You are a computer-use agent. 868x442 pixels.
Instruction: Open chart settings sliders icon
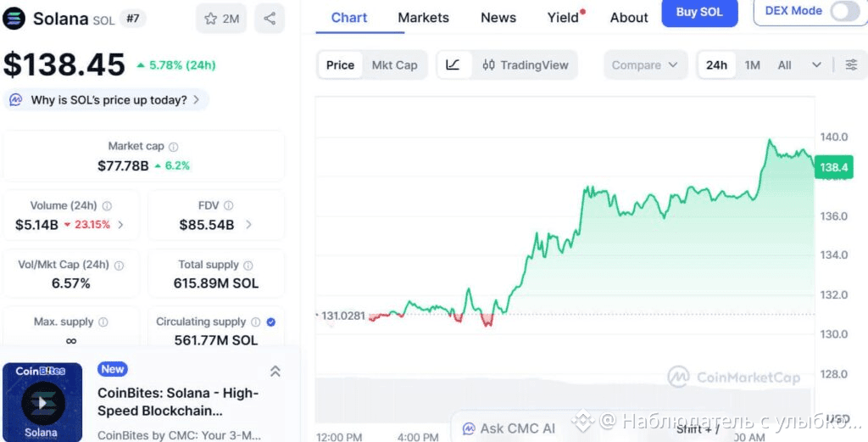click(851, 64)
